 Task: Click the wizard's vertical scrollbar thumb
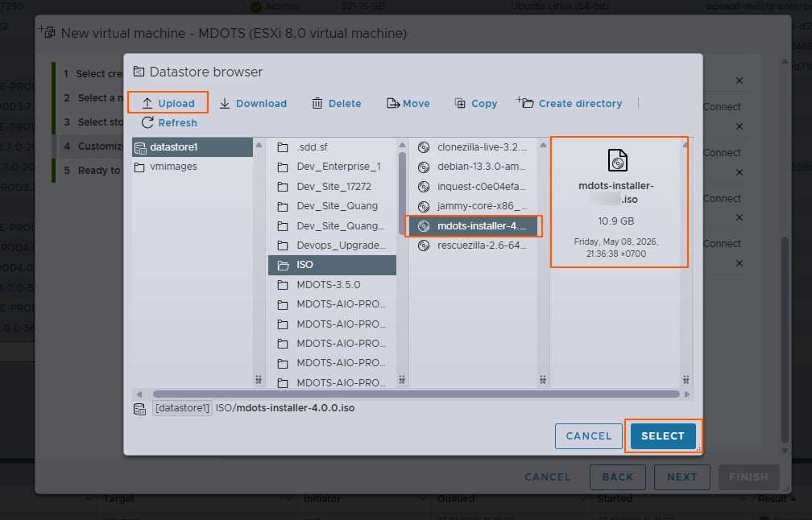click(x=785, y=340)
